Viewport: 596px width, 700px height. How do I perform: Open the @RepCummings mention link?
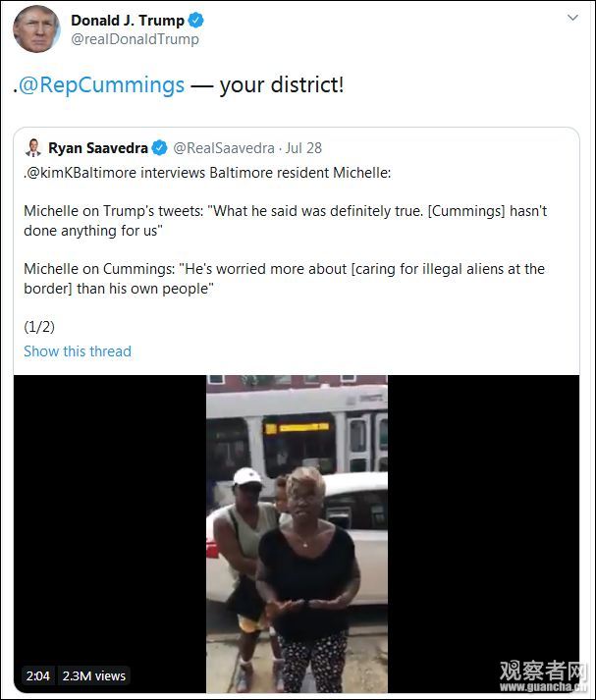click(x=101, y=84)
